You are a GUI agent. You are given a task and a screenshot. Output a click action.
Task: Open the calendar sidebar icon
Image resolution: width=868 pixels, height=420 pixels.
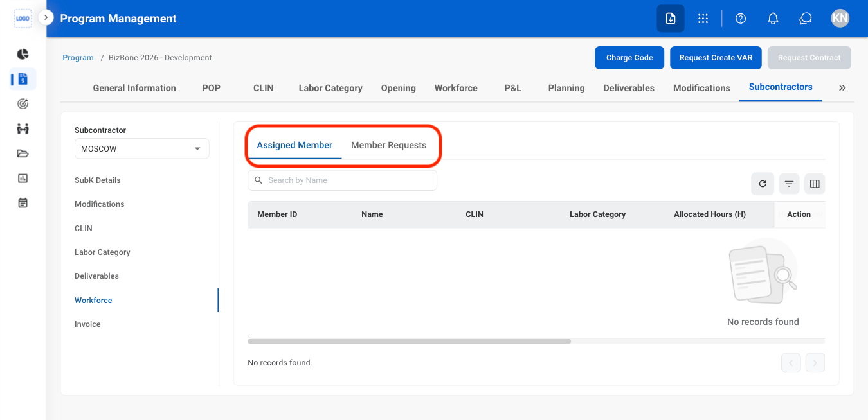[23, 202]
